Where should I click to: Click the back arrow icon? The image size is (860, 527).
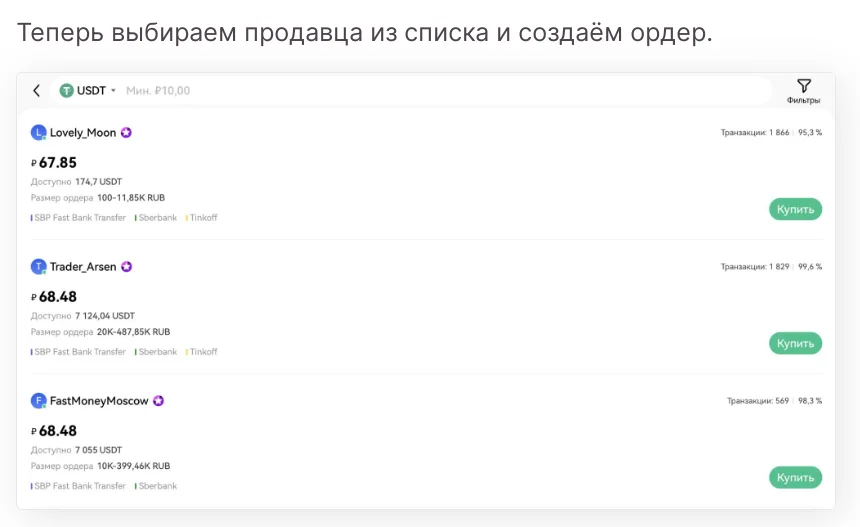(x=37, y=91)
